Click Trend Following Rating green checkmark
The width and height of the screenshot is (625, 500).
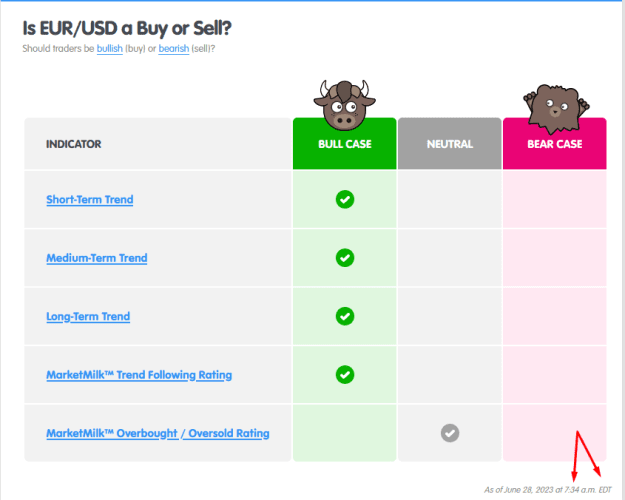pyautogui.click(x=345, y=374)
